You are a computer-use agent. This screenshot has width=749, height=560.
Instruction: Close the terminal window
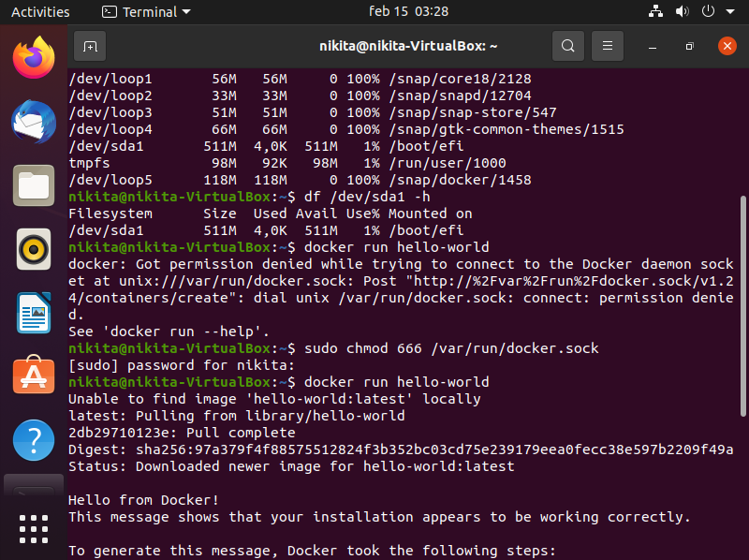tap(727, 46)
